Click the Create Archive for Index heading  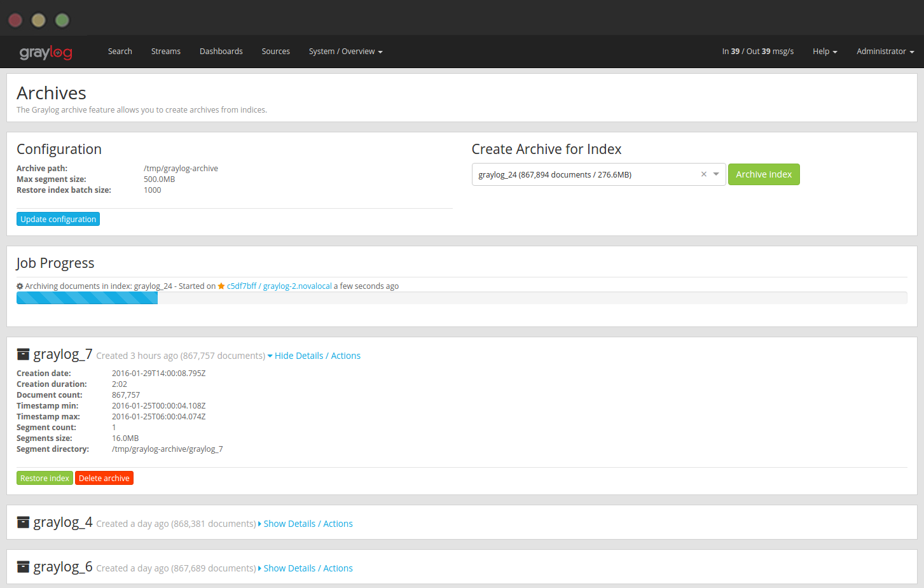pyautogui.click(x=546, y=149)
